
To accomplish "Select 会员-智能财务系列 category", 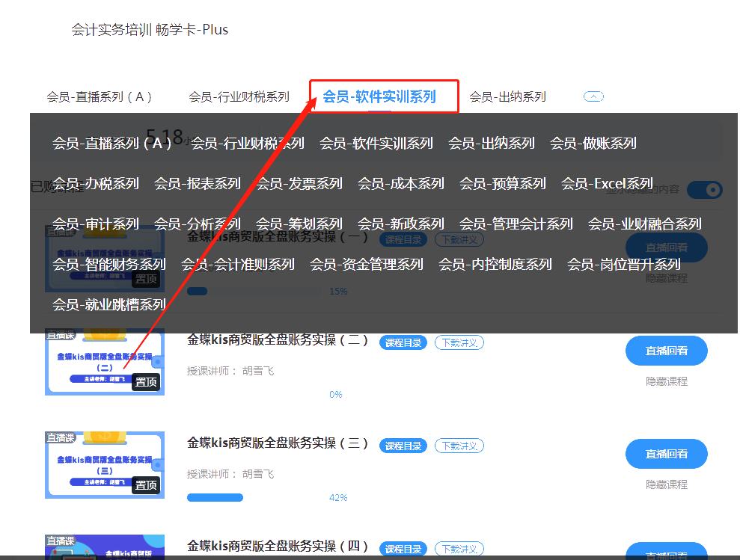I will (109, 264).
